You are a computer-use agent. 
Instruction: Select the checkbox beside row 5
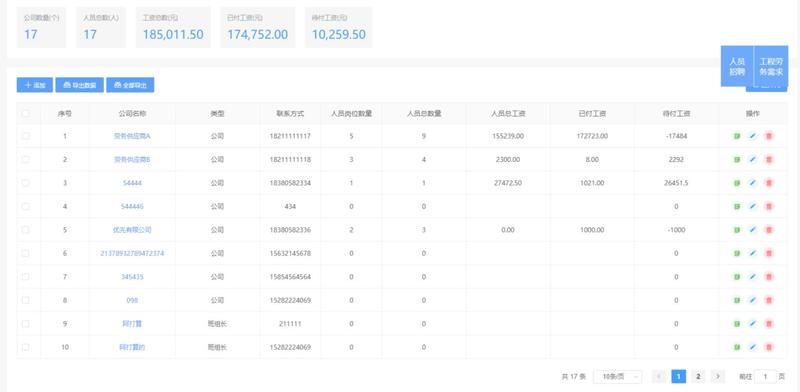click(26, 230)
